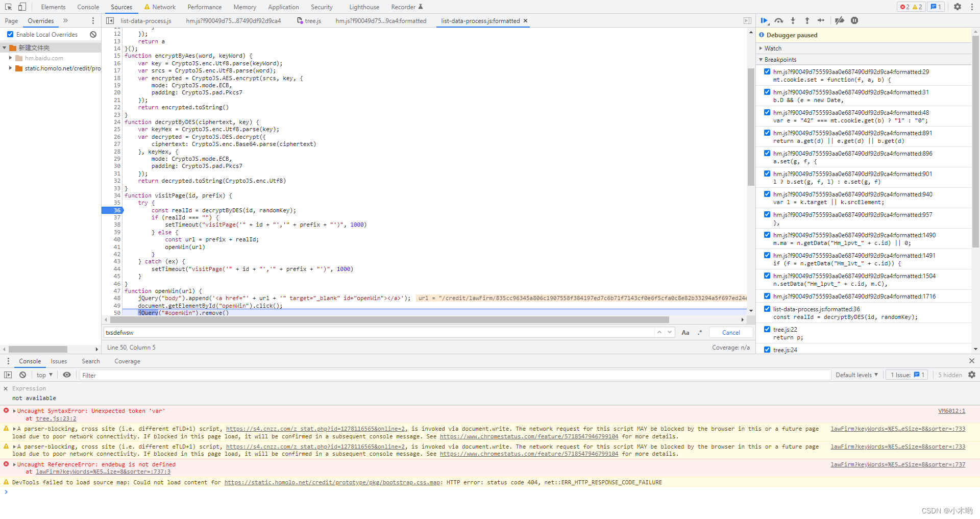
Task: Toggle the device toolbar icon
Action: coord(22,7)
